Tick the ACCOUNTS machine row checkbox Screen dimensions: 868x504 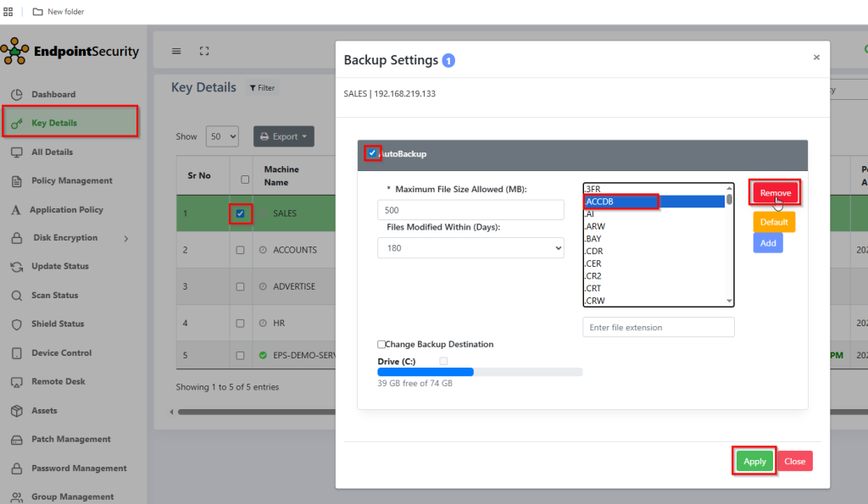point(241,250)
